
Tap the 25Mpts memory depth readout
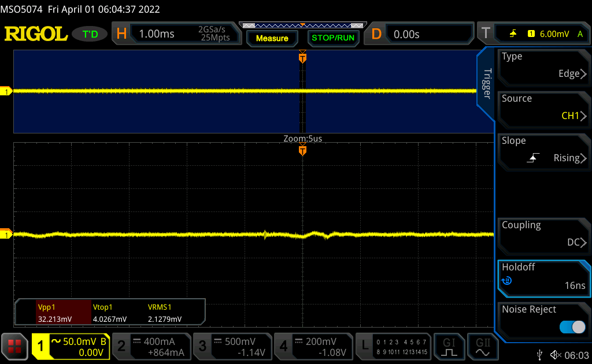pos(215,38)
